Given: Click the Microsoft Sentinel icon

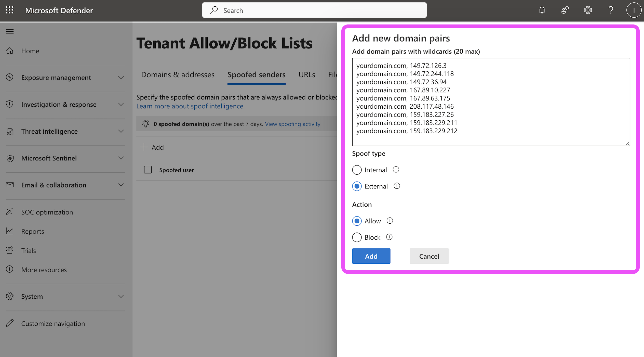Looking at the screenshot, I should [x=10, y=158].
